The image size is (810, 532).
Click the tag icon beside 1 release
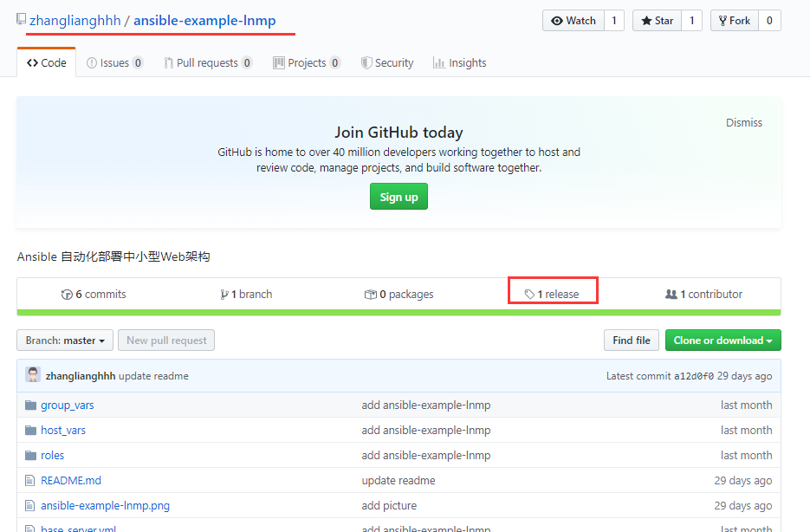pyautogui.click(x=529, y=295)
